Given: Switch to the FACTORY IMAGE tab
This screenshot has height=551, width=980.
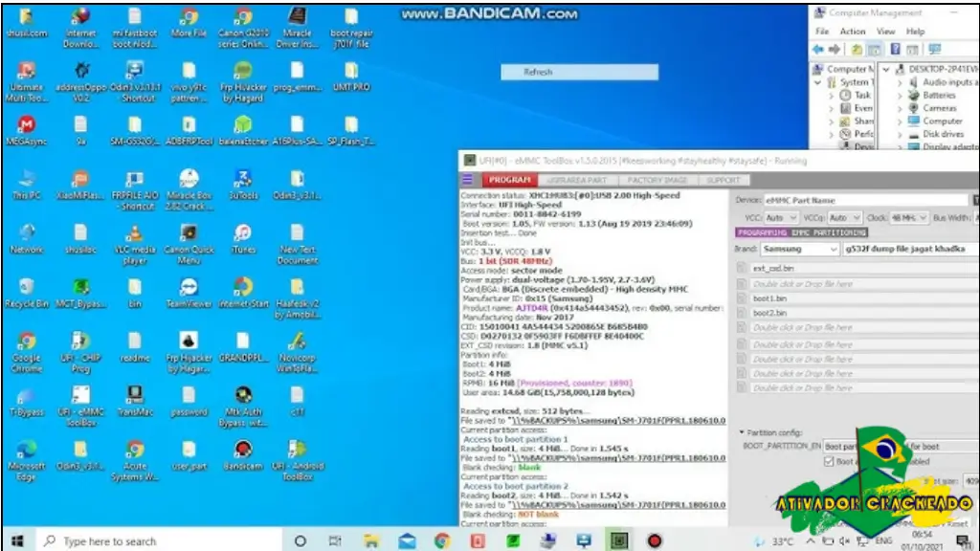Looking at the screenshot, I should pos(657,180).
